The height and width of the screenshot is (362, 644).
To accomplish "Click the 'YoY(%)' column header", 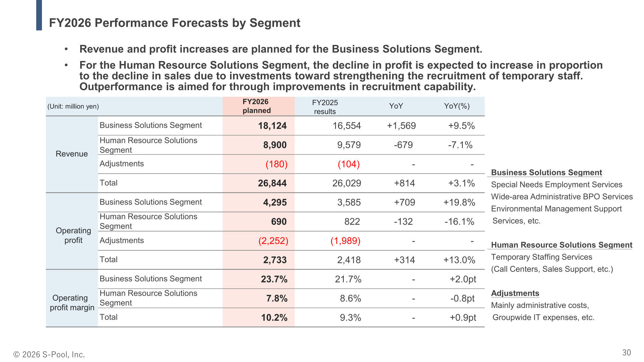I will coord(457,106).
